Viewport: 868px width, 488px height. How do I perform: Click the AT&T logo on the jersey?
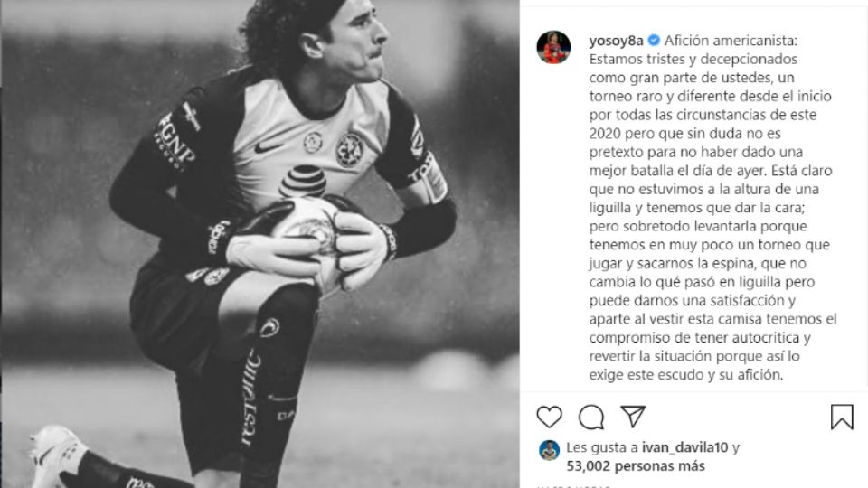coord(302,182)
